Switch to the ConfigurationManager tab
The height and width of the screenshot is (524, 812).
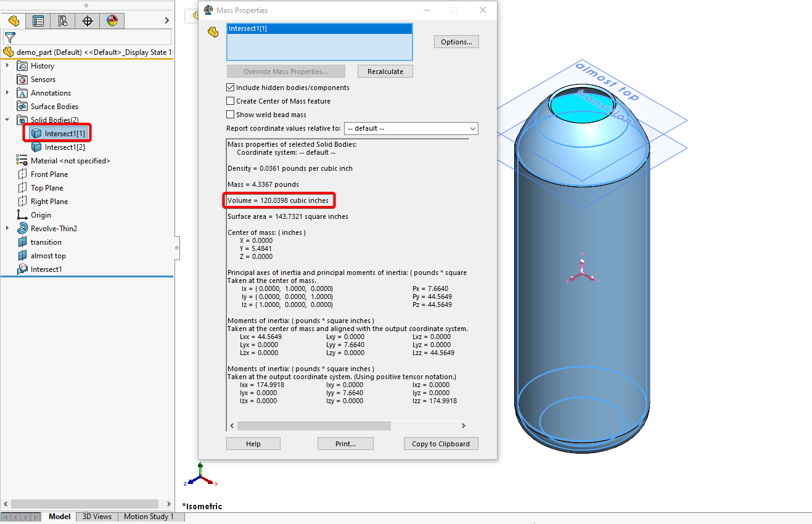[x=63, y=21]
